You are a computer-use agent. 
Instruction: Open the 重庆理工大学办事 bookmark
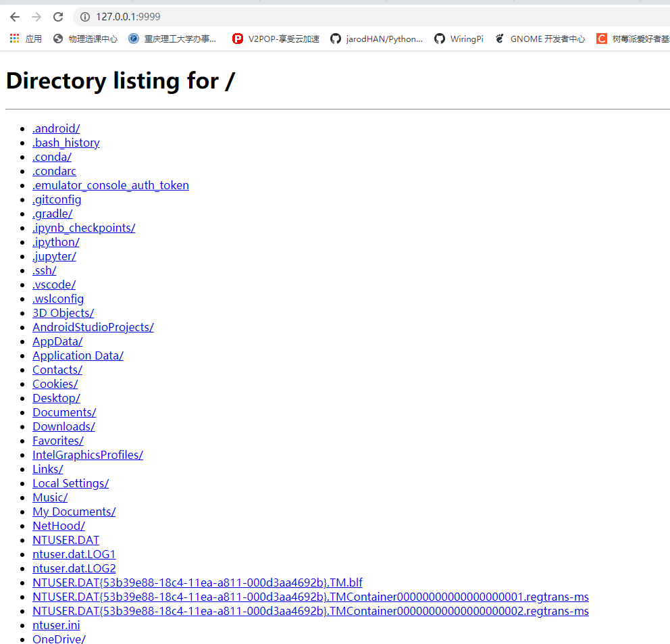pos(172,39)
